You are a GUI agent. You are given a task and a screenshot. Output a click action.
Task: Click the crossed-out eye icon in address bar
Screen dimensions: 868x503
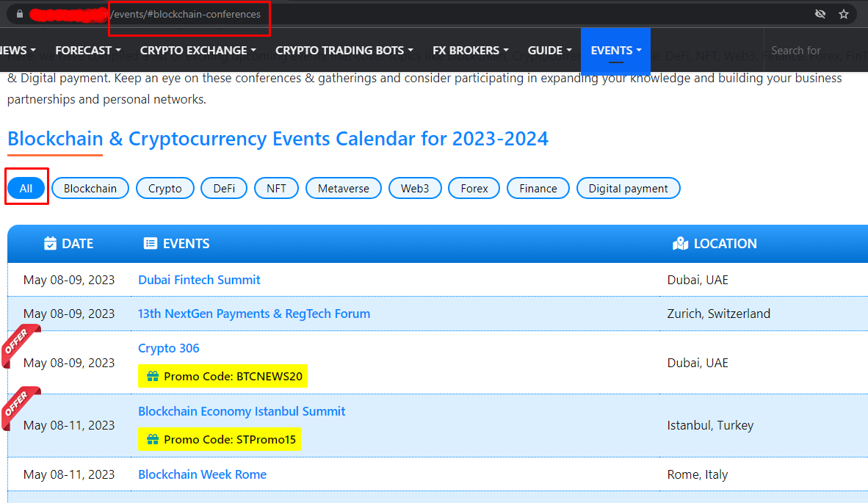coord(820,14)
